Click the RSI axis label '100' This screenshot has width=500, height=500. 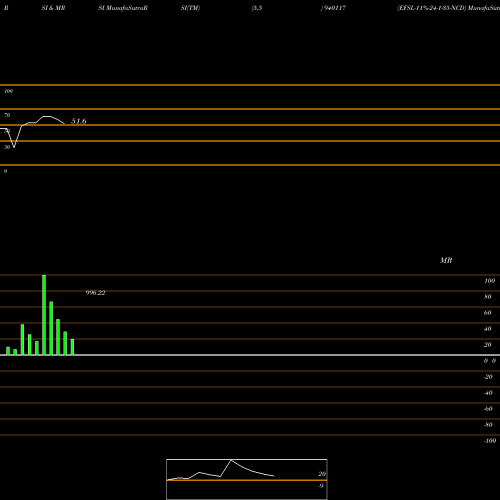[8, 91]
